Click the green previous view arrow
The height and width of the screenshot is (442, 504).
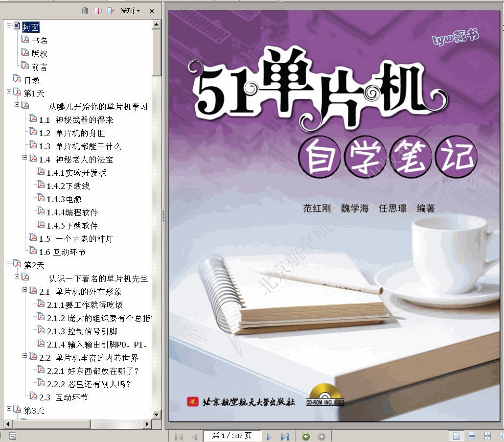coord(306,436)
